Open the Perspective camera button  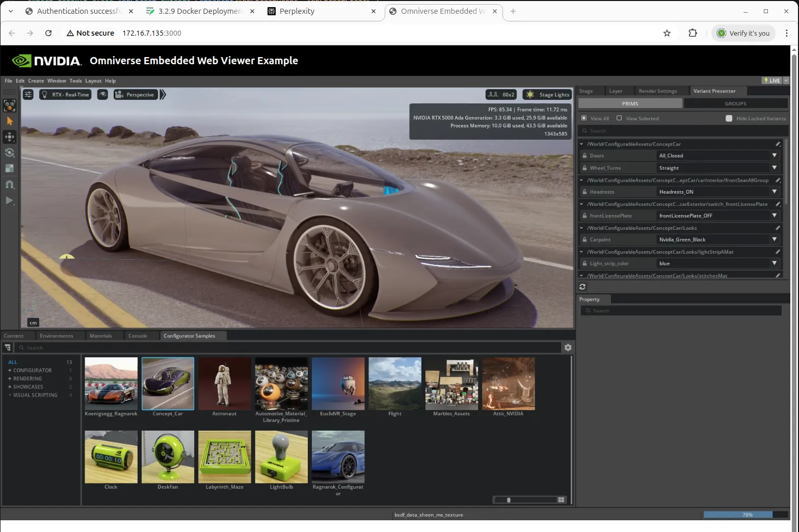135,95
